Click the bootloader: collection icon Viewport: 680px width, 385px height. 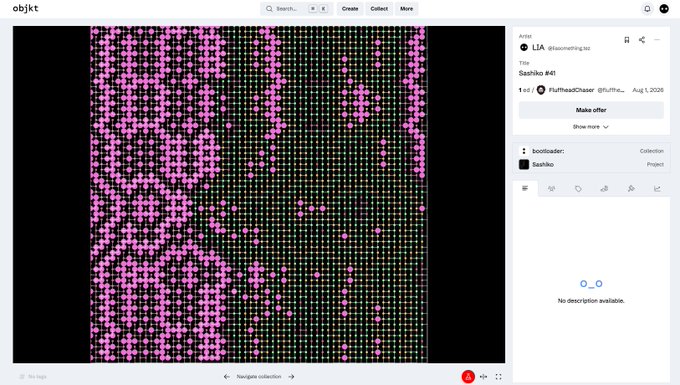click(x=524, y=151)
